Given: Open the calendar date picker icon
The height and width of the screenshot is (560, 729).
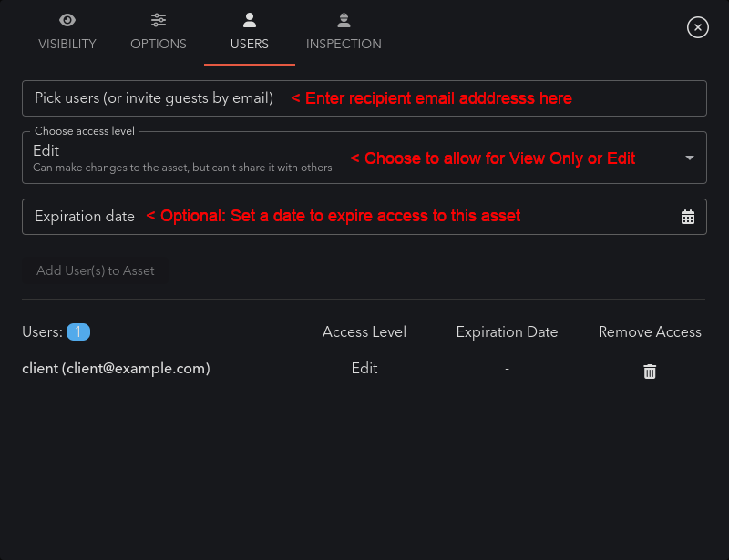Looking at the screenshot, I should 688,217.
